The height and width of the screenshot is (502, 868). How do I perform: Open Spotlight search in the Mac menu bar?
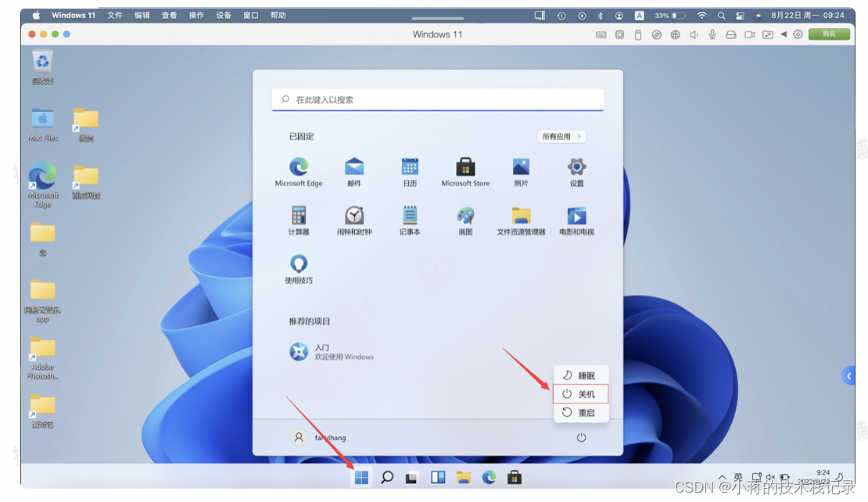pos(721,16)
